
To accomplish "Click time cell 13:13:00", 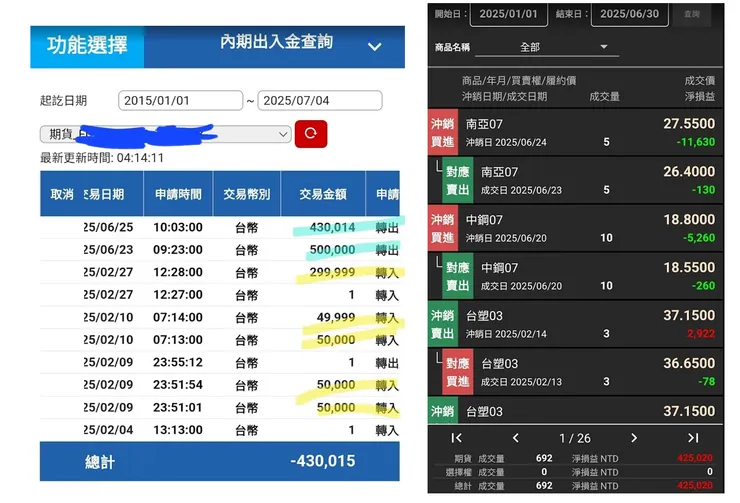I will [178, 430].
